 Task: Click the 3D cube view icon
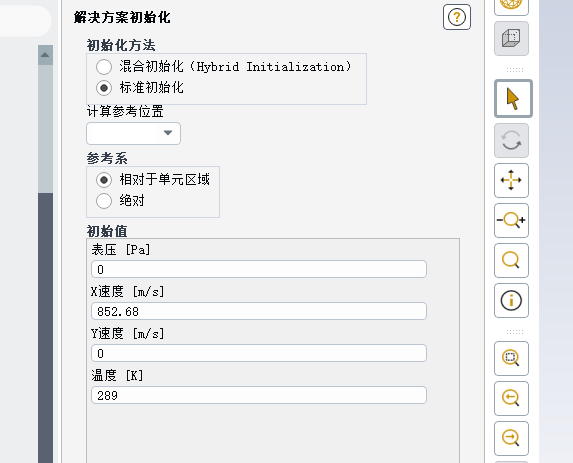(511, 38)
